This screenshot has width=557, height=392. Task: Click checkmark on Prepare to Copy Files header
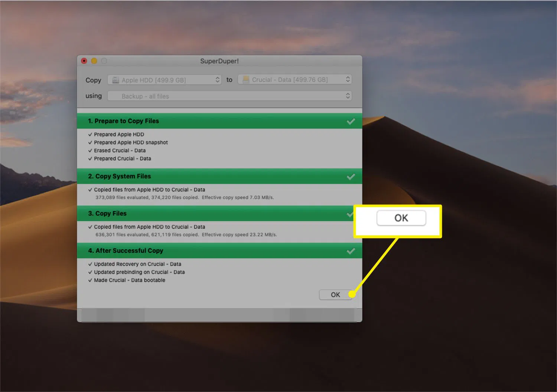click(351, 121)
